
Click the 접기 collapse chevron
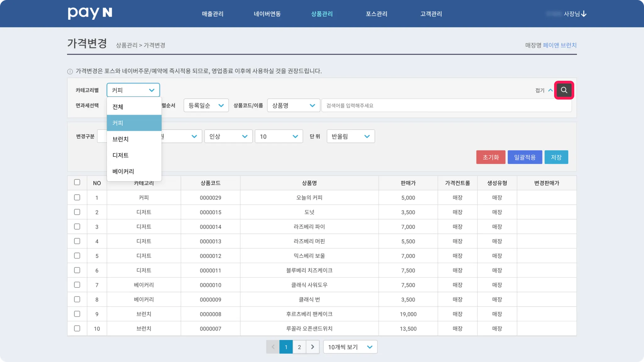pyautogui.click(x=550, y=90)
